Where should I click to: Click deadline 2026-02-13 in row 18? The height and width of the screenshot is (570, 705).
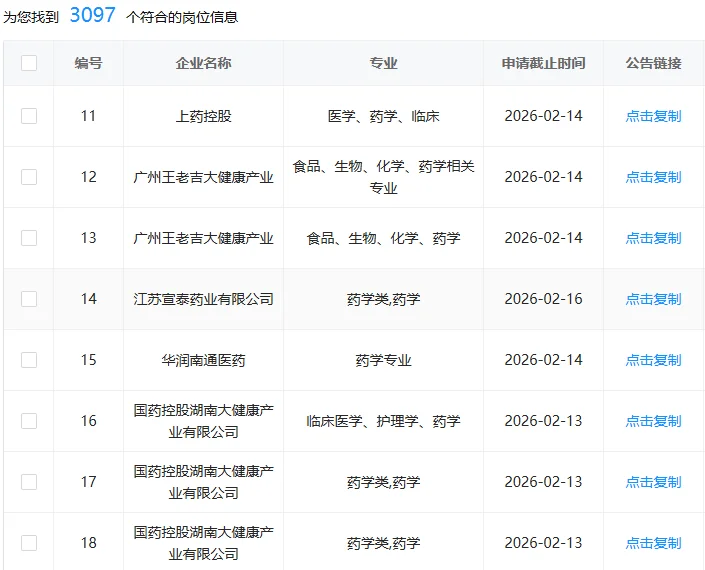coord(543,543)
